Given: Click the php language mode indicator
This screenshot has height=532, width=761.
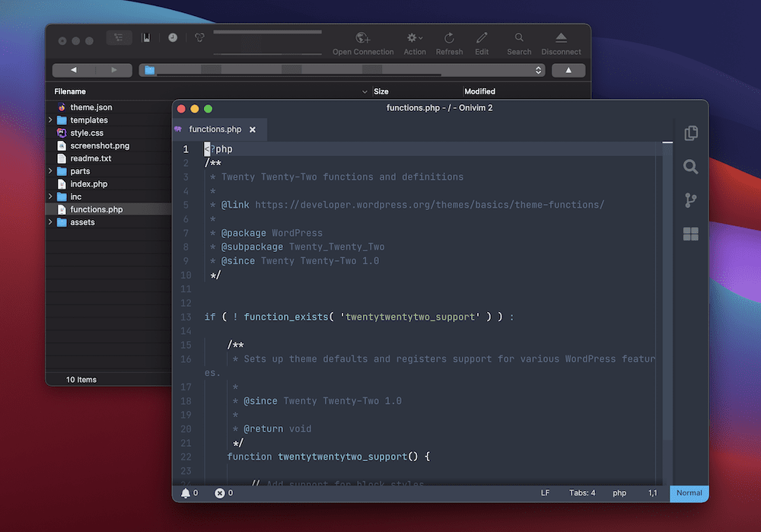Looking at the screenshot, I should (x=619, y=493).
